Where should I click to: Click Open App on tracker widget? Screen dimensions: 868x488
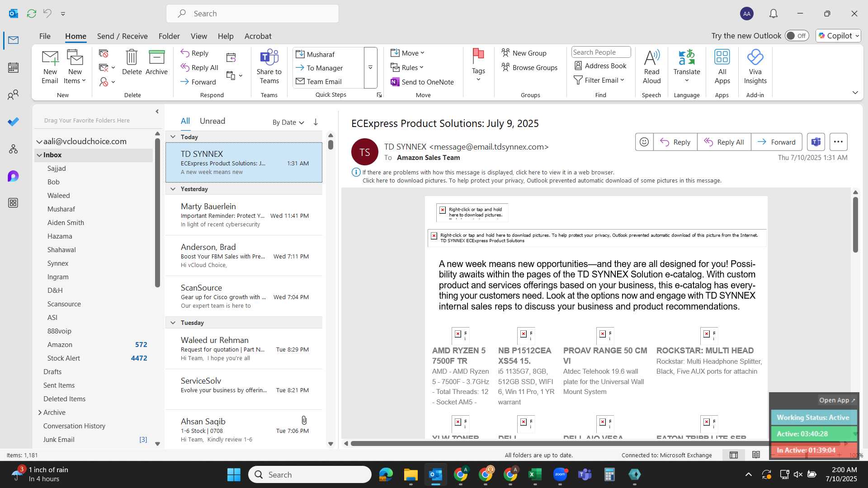click(837, 400)
